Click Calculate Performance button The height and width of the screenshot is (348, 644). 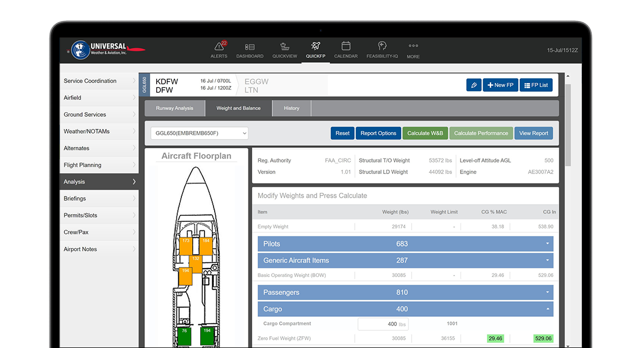(481, 133)
